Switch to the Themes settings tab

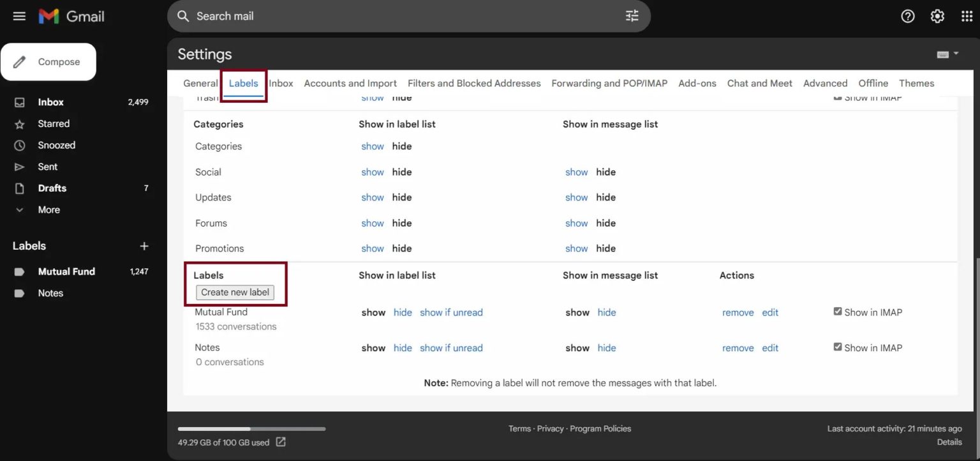tap(917, 83)
